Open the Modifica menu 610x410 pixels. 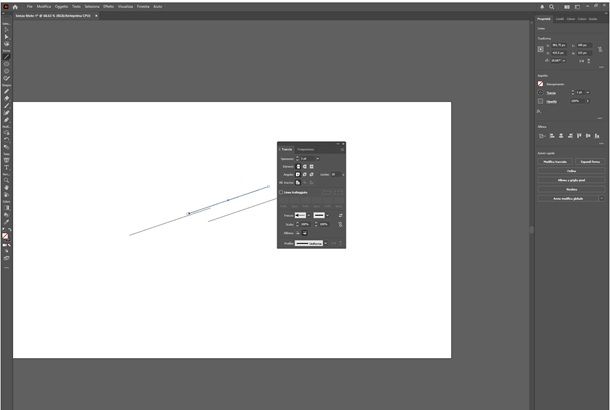(x=44, y=7)
